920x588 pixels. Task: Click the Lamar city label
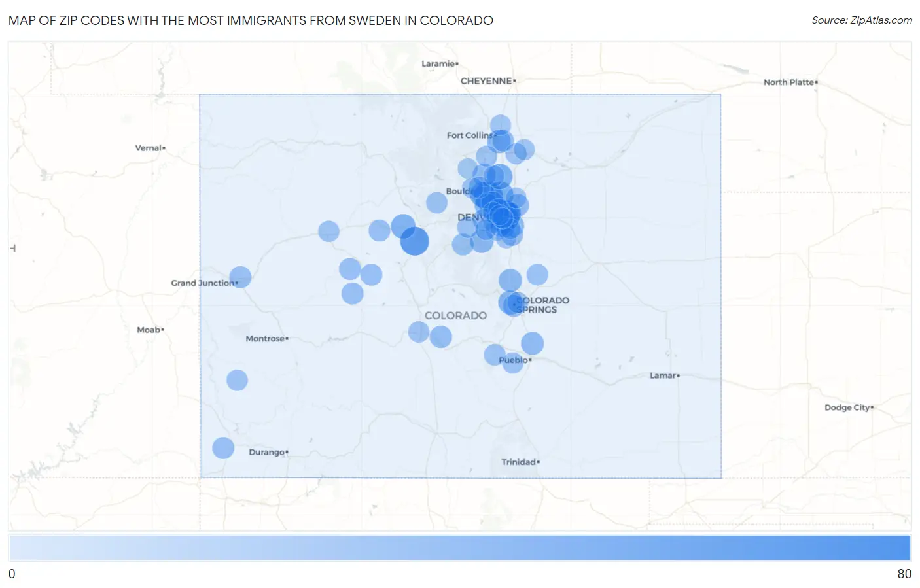[664, 375]
